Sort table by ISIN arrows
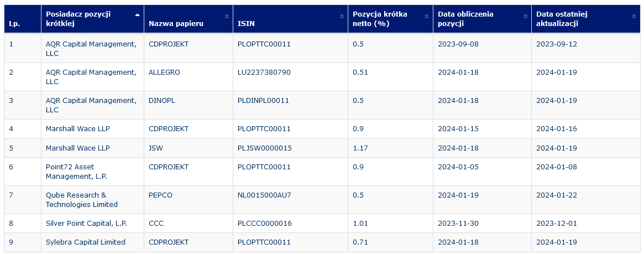The width and height of the screenshot is (644, 254). (341, 16)
